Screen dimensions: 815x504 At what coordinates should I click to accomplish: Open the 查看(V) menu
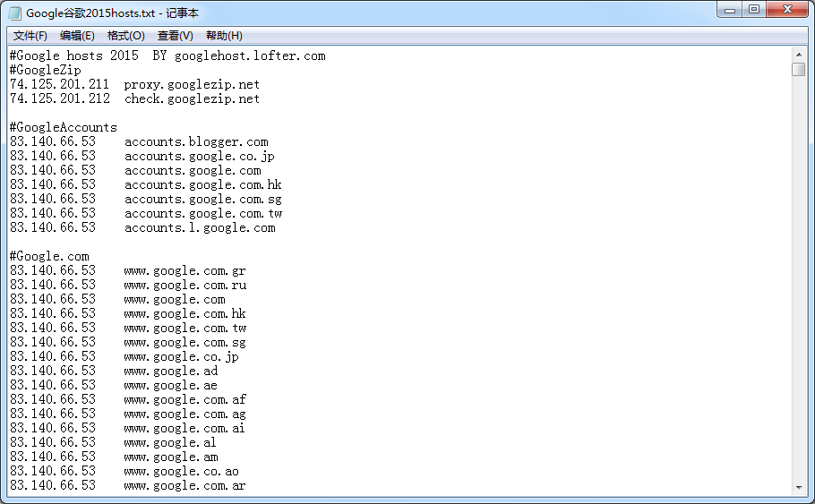point(175,36)
